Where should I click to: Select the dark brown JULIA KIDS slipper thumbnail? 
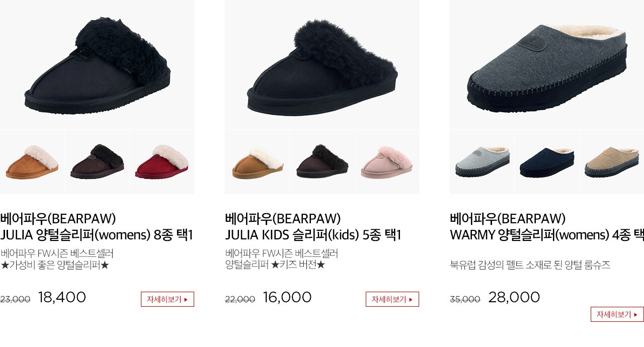point(322,162)
